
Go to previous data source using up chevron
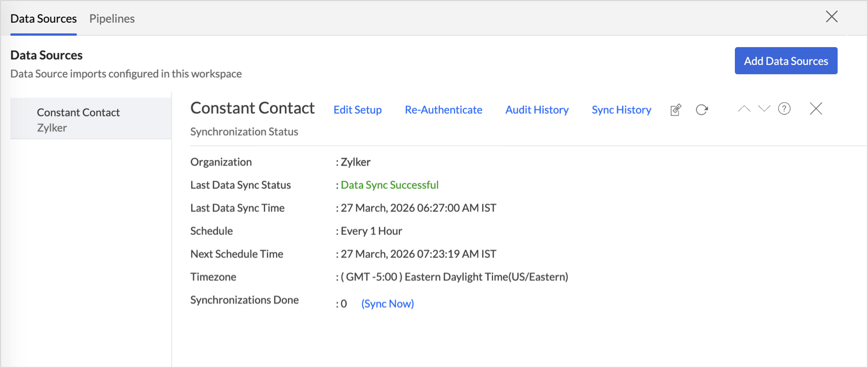coord(744,109)
